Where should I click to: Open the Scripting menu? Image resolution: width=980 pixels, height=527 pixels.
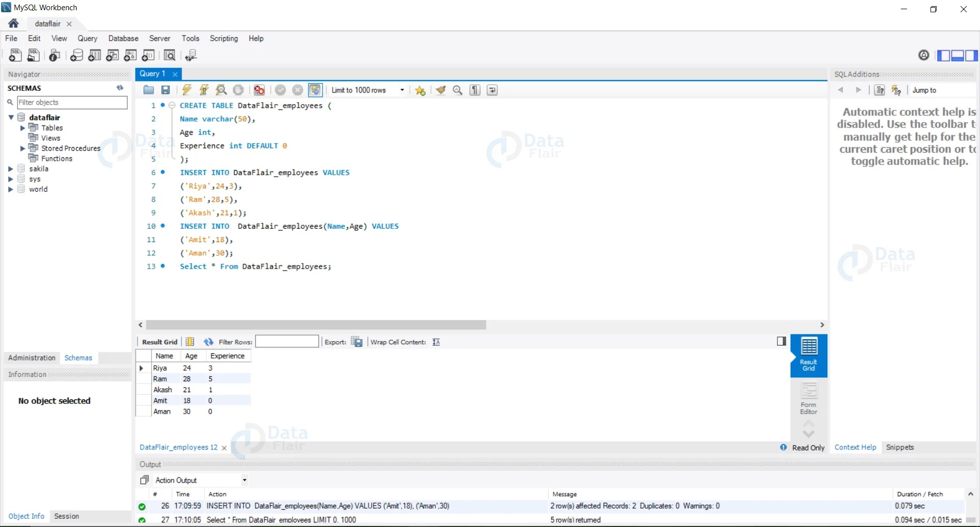(224, 38)
